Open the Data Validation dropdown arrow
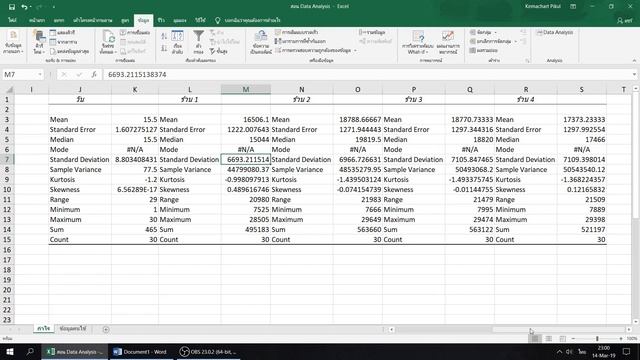 click(355, 51)
